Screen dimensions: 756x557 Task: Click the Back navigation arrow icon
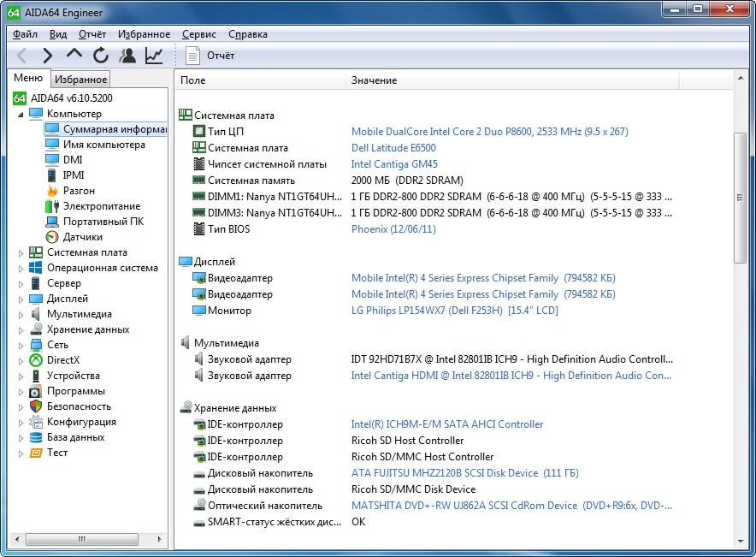point(21,56)
